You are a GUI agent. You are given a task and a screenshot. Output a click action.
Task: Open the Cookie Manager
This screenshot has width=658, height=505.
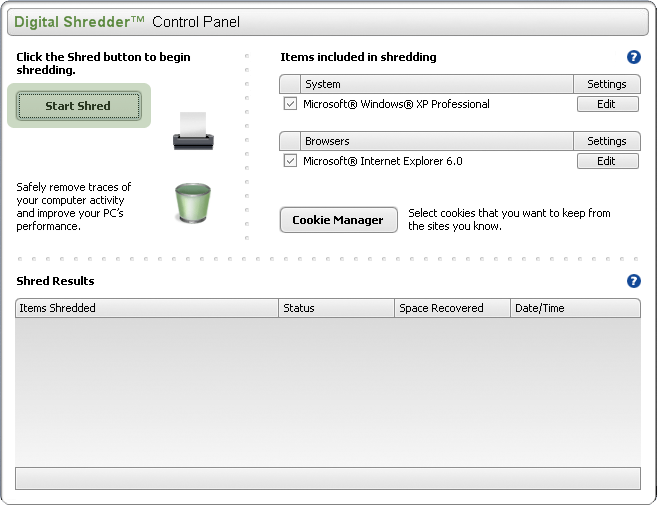(338, 220)
